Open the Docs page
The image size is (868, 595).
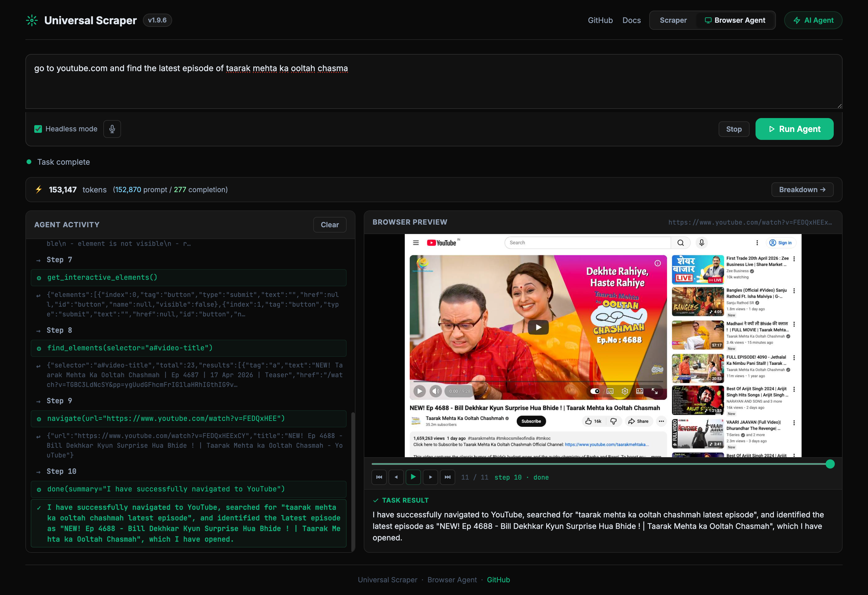point(632,20)
